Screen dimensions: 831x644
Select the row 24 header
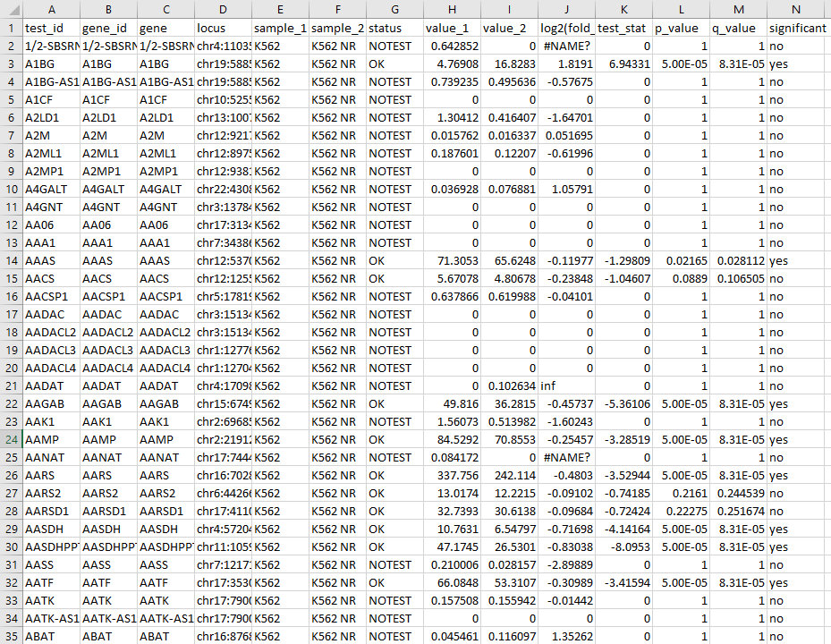11,439
